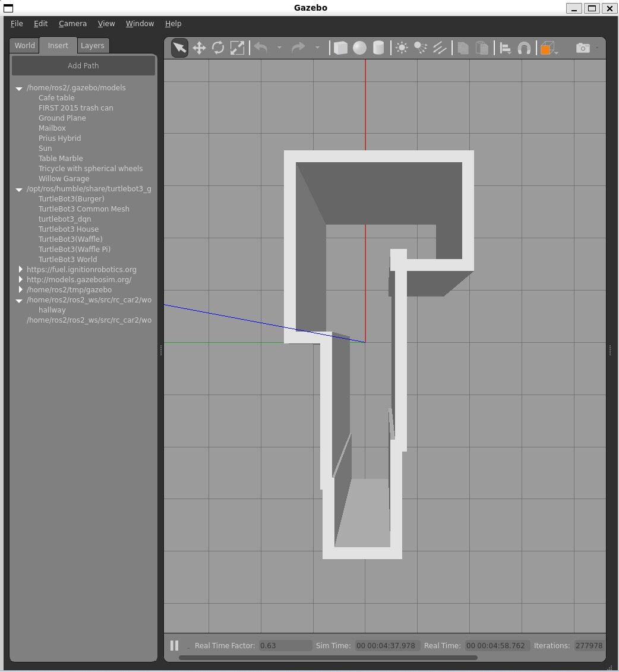Click the copy icon in toolbar
This screenshot has width=619, height=672.
point(463,48)
